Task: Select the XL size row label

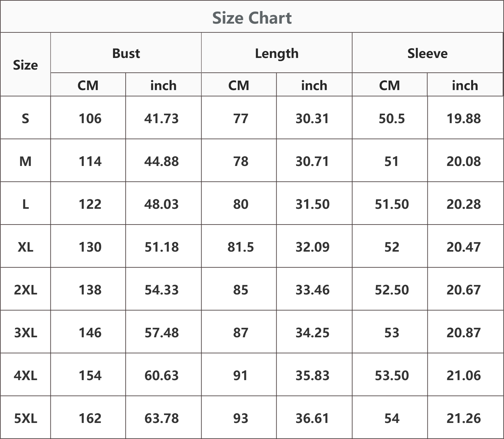Action: coord(25,246)
